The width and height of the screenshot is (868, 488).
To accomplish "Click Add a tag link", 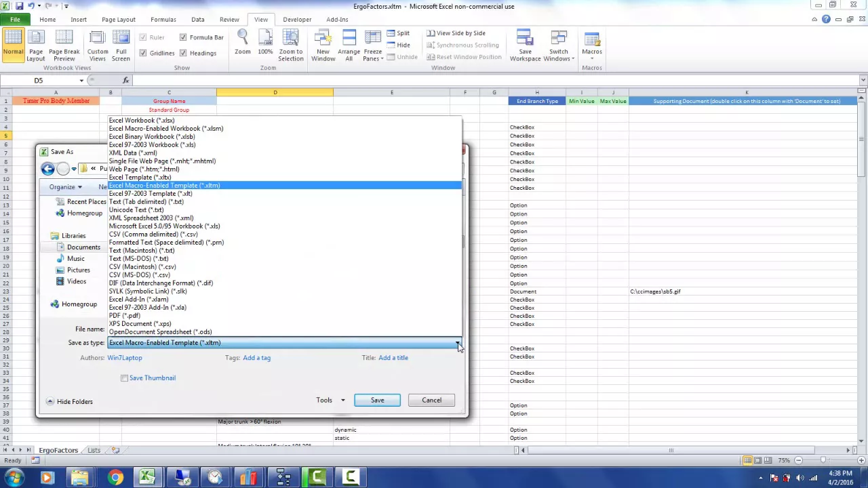I will pos(256,358).
